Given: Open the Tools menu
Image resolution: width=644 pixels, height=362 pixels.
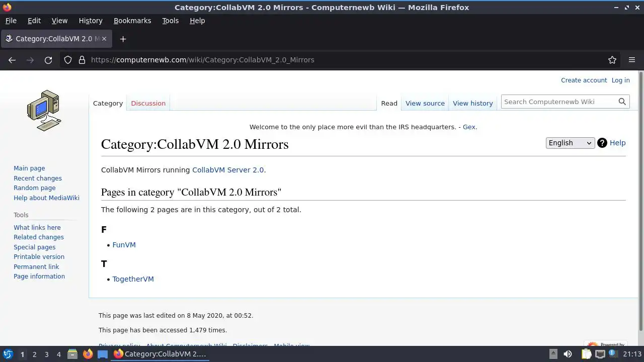Looking at the screenshot, I should pos(170,21).
